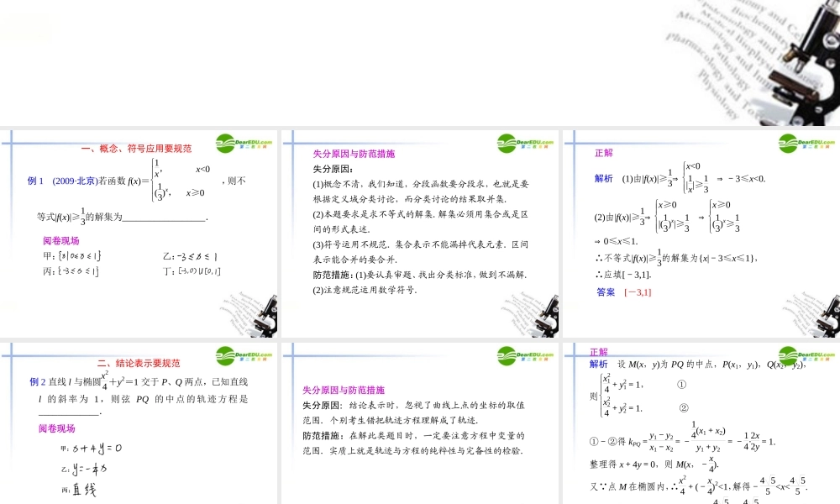Click the conclusion ⇒ 0≤x≤1
The image size is (840, 504).
(616, 242)
